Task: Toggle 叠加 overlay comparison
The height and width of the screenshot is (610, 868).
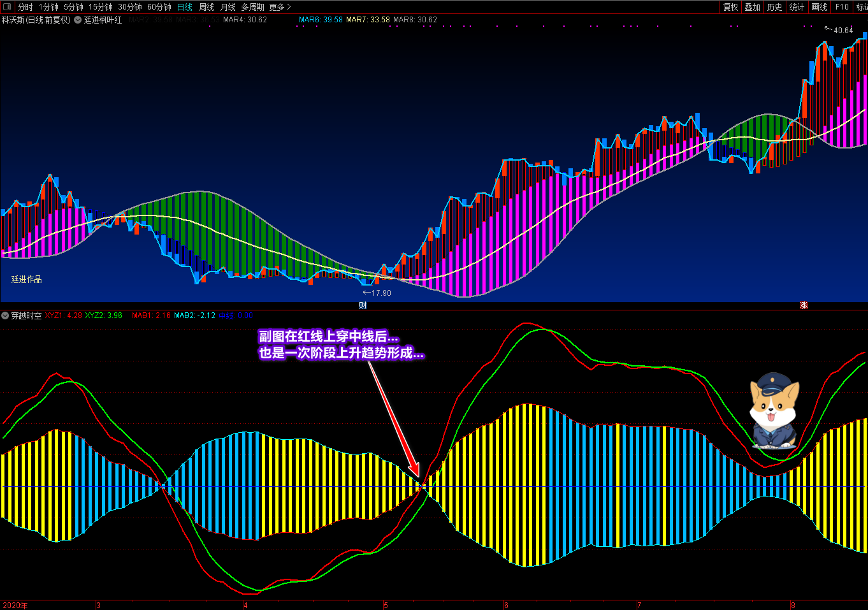Action: click(x=753, y=7)
